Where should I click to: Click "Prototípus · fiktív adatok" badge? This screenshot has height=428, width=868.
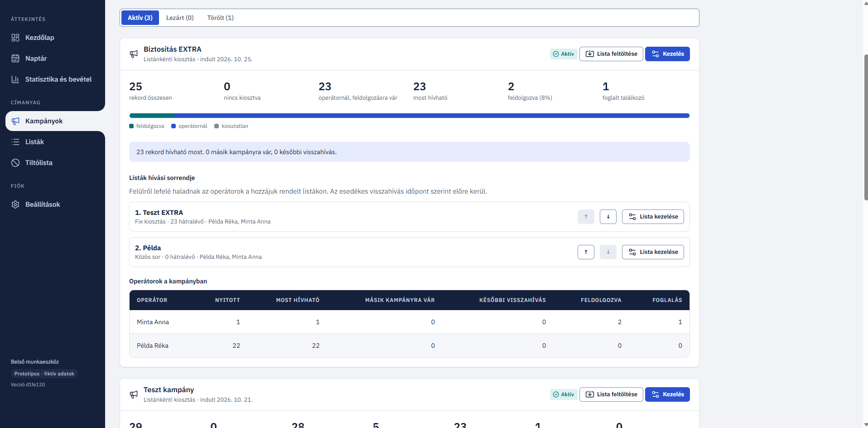[x=44, y=374]
